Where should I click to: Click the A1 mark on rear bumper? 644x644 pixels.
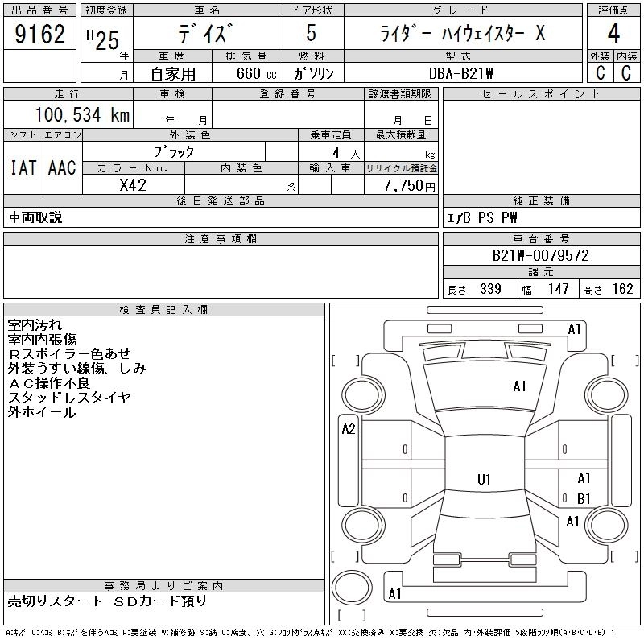[394, 594]
